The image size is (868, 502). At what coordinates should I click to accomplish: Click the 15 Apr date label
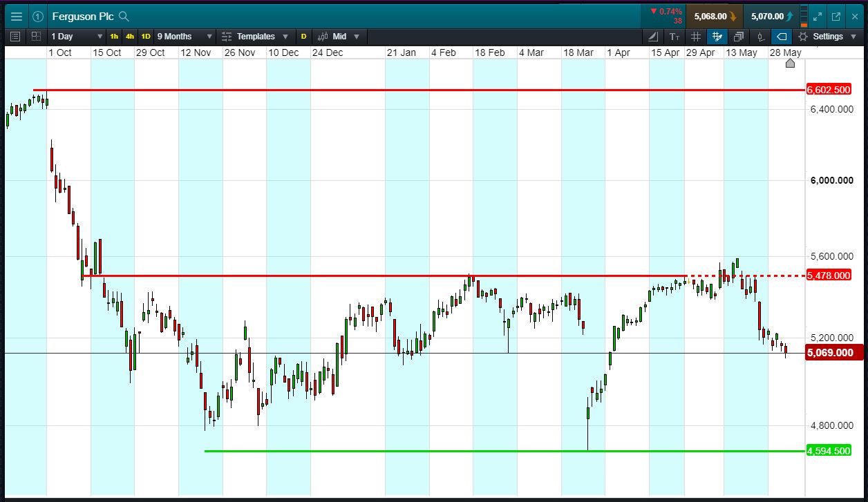coord(666,52)
